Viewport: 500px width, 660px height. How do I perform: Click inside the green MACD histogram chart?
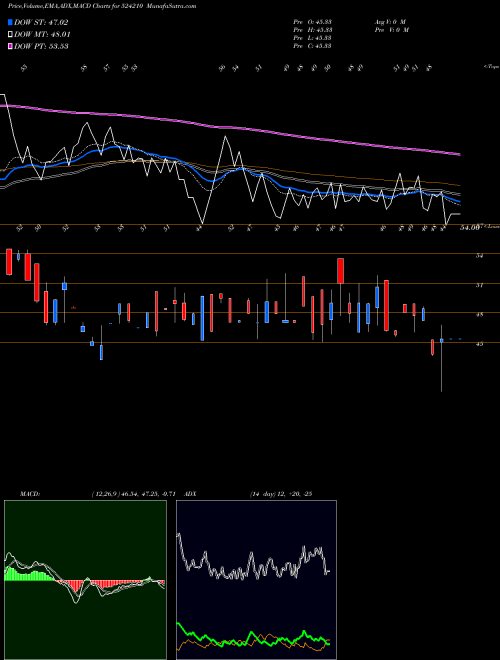(85, 580)
